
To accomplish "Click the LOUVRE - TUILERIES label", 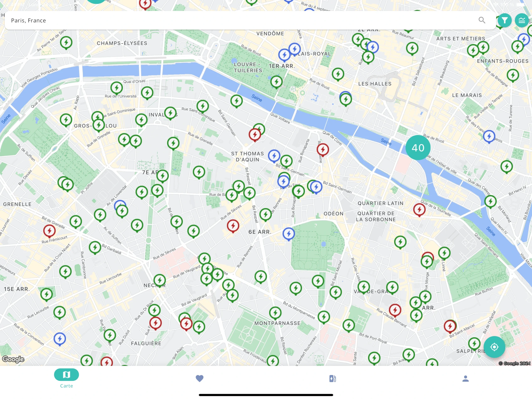I will (x=248, y=67).
